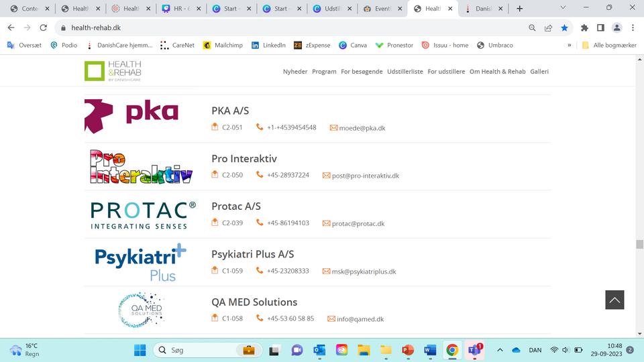
Task: Click the stand icon next to C2-039
Action: pyautogui.click(x=215, y=223)
